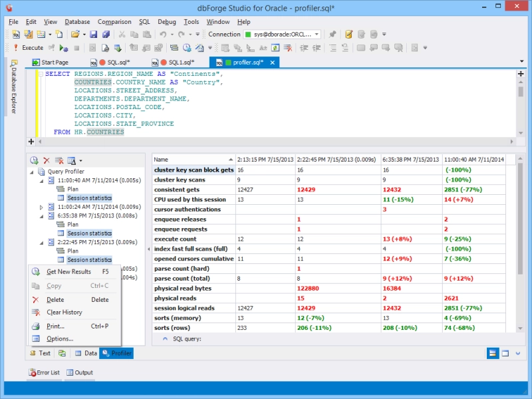Screen dimensions: 532x399
Task: Click the Clear History icon in profiler toolbar
Action: [59, 160]
